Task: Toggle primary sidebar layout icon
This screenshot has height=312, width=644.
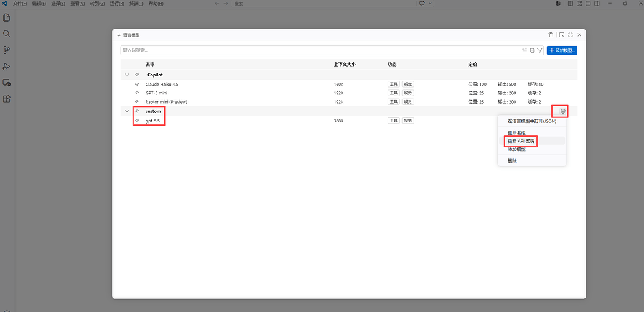Action: (x=571, y=3)
